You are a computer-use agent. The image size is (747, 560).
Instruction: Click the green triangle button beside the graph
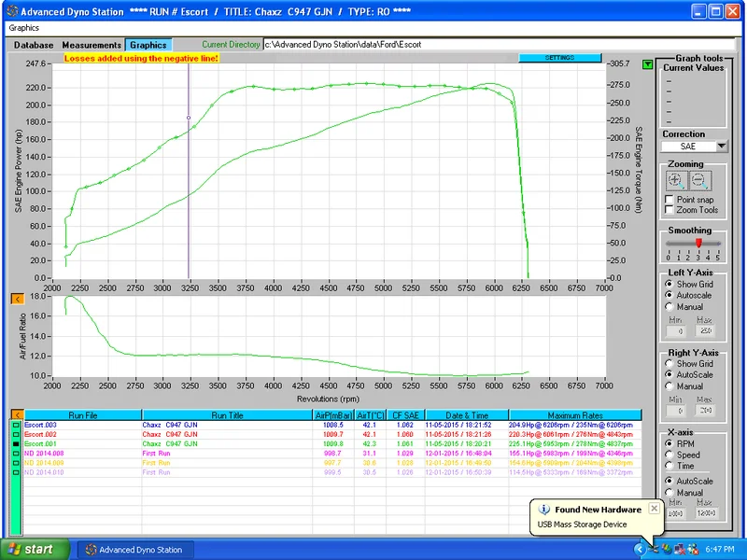[647, 64]
